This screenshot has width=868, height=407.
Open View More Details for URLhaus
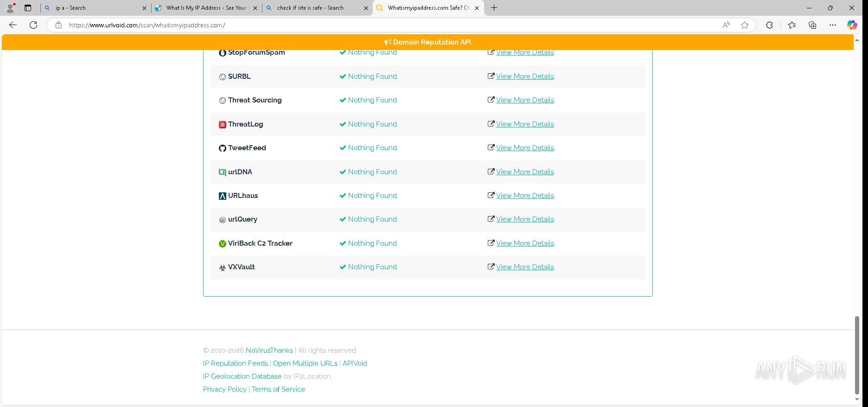click(x=525, y=196)
